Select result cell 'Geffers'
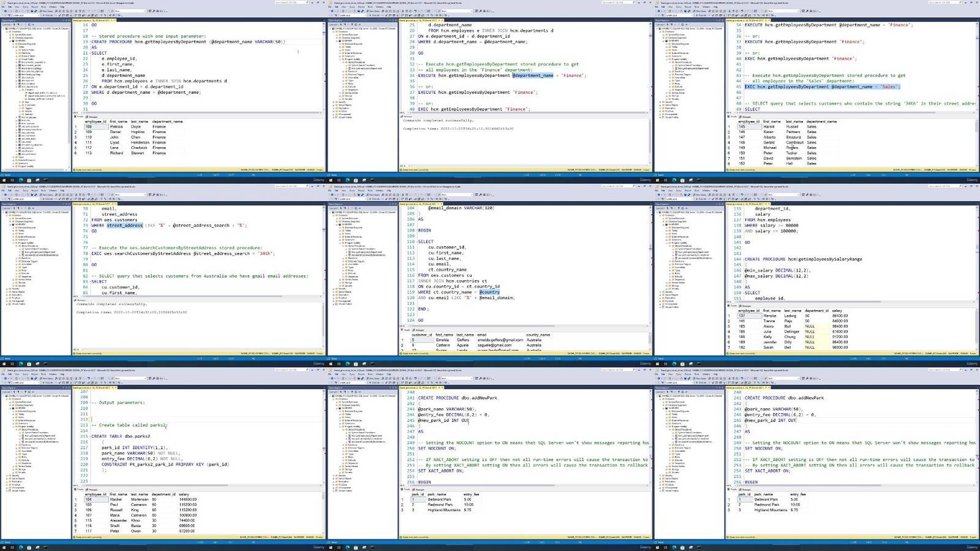 click(463, 340)
